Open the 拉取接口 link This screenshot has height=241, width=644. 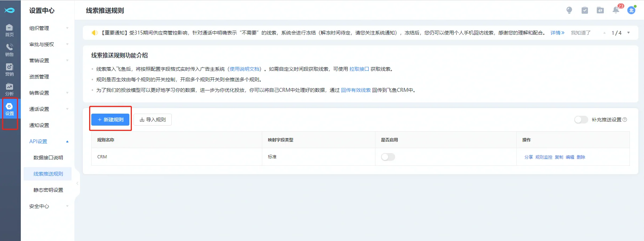(x=359, y=69)
